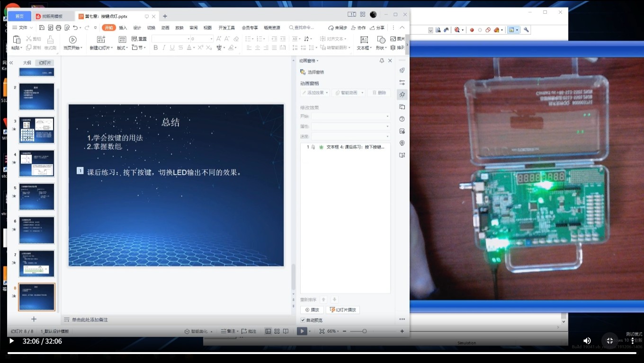644x363 pixels.
Task: Open the font name combo box
Action: [170, 39]
